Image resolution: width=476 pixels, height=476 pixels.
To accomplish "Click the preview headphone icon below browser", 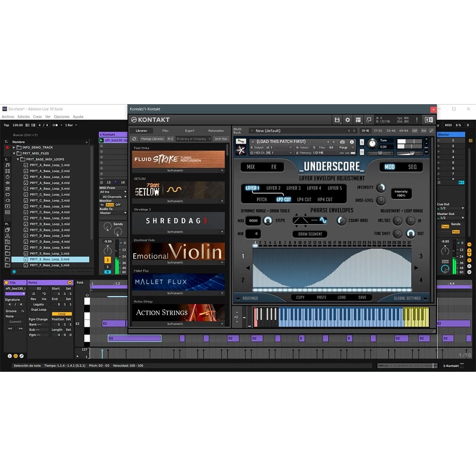I will [x=14, y=271].
